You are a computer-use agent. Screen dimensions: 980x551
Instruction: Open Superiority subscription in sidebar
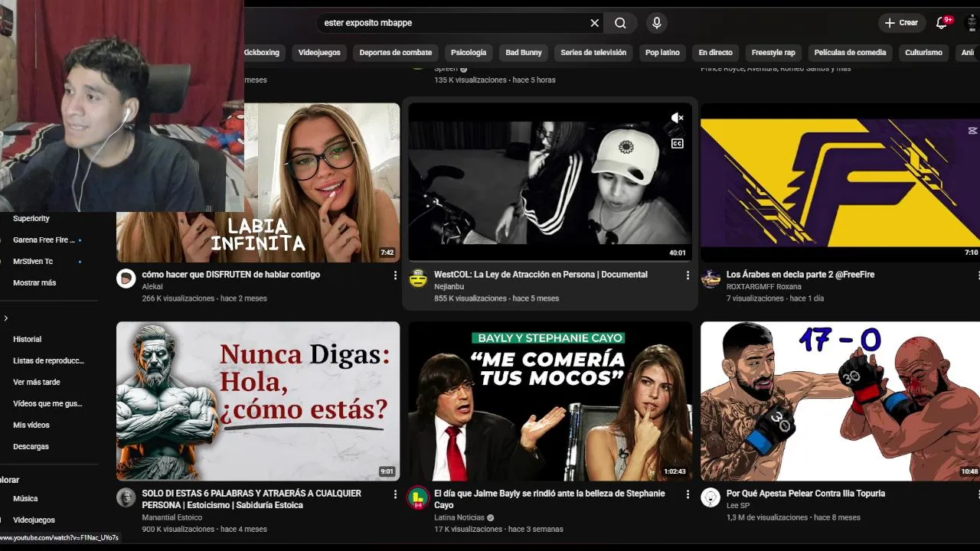(x=31, y=219)
